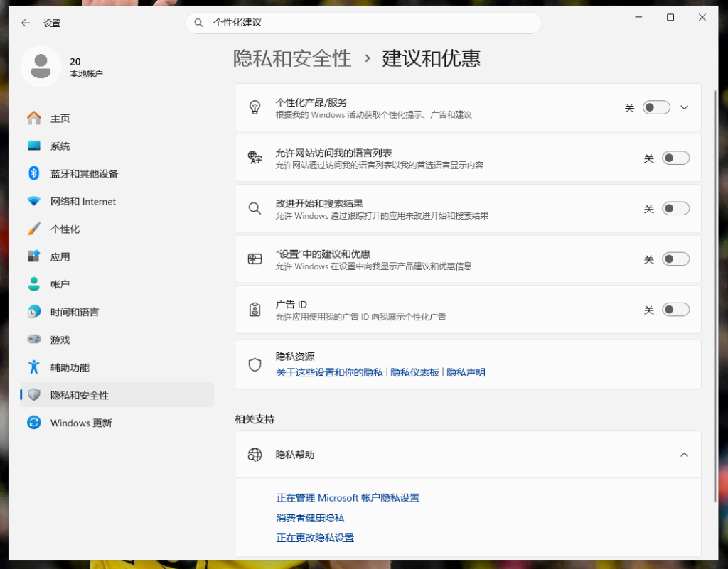Click the vertical scrollbar on right

point(715,296)
